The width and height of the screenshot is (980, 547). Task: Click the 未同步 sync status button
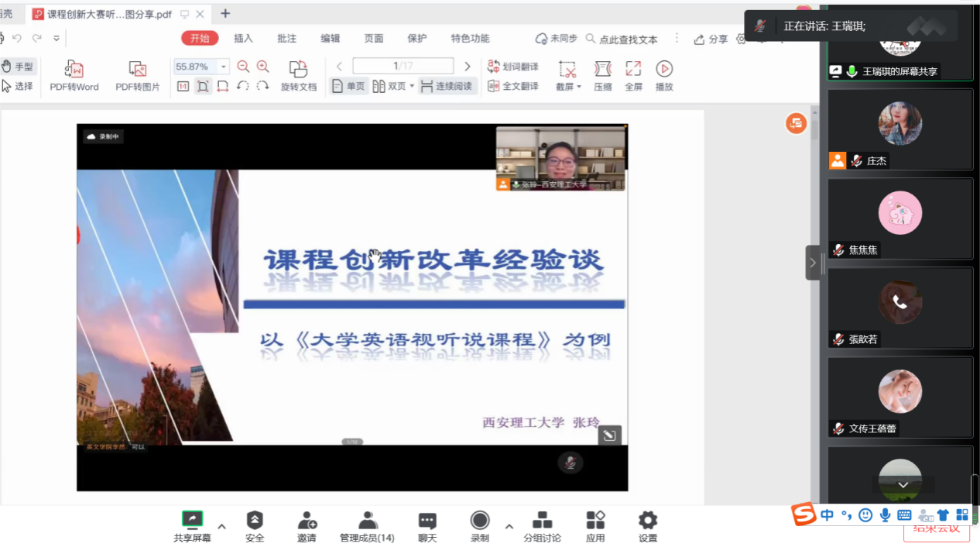point(557,39)
